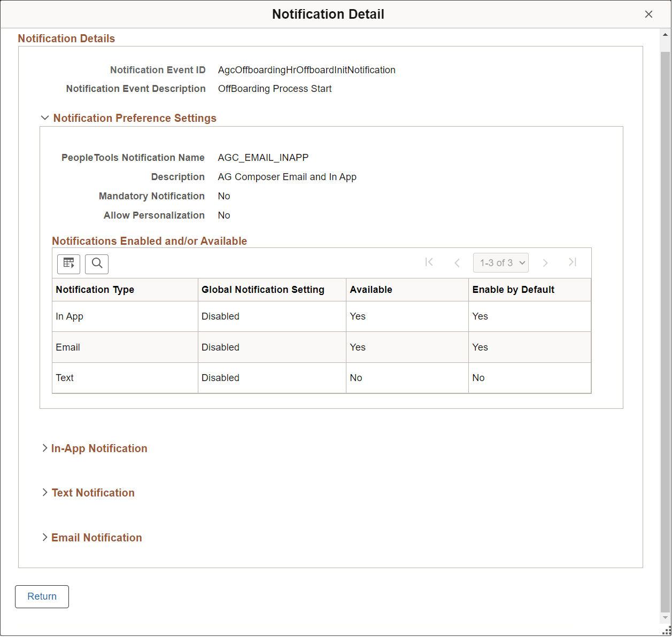Close the Notification Detail dialog
The width and height of the screenshot is (672, 644).
[x=648, y=14]
